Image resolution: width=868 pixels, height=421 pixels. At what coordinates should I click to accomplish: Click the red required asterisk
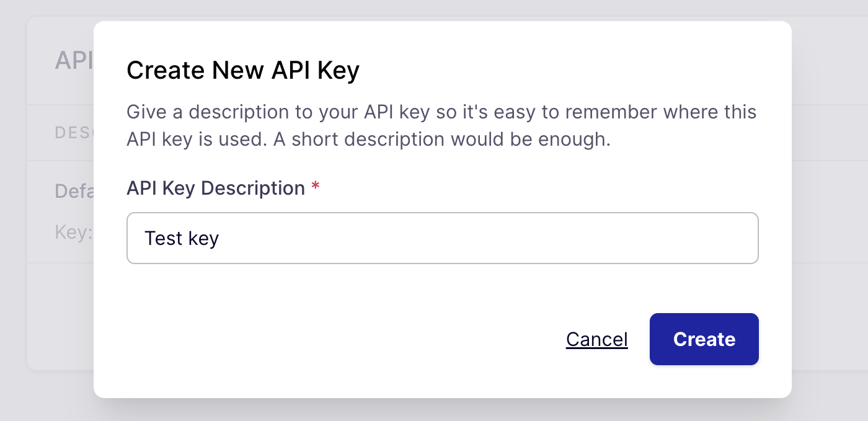[x=316, y=186]
